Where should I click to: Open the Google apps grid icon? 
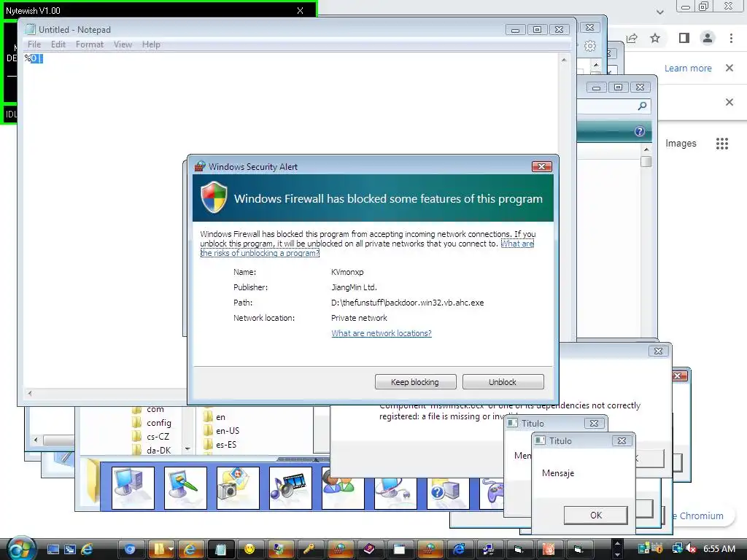point(722,144)
